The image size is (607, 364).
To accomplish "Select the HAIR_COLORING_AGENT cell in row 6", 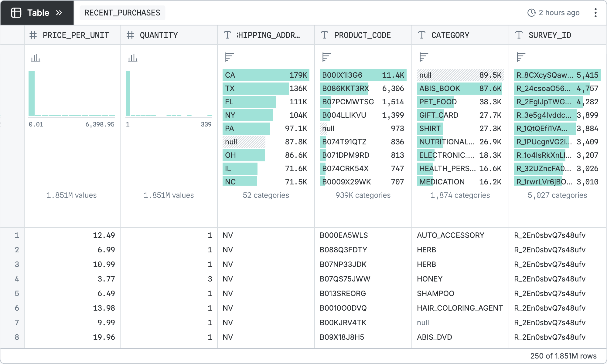I will pyautogui.click(x=460, y=308).
